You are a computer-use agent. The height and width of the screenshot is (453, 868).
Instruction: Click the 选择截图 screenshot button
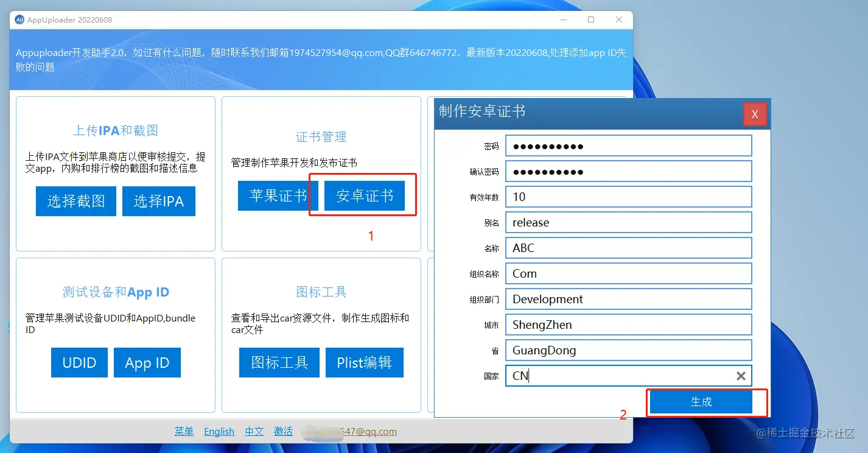75,200
